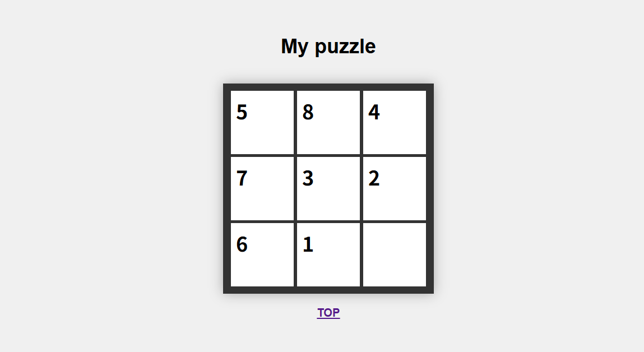Click the divider between tiles 5 and 8
This screenshot has width=644, height=352.
pos(295,122)
